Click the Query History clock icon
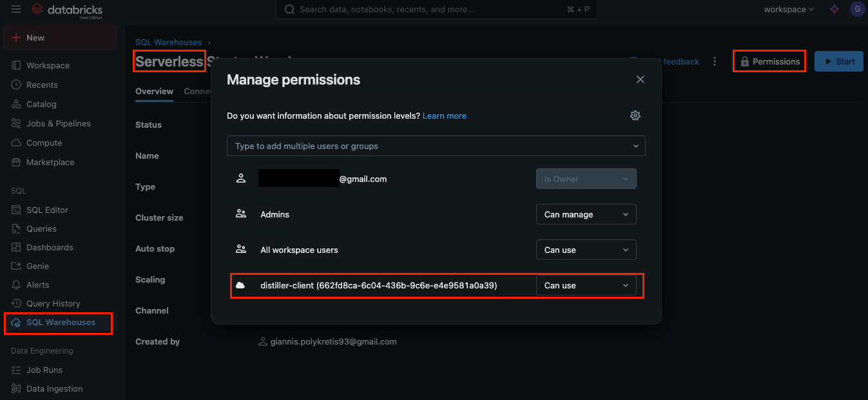The image size is (868, 400). (x=17, y=303)
